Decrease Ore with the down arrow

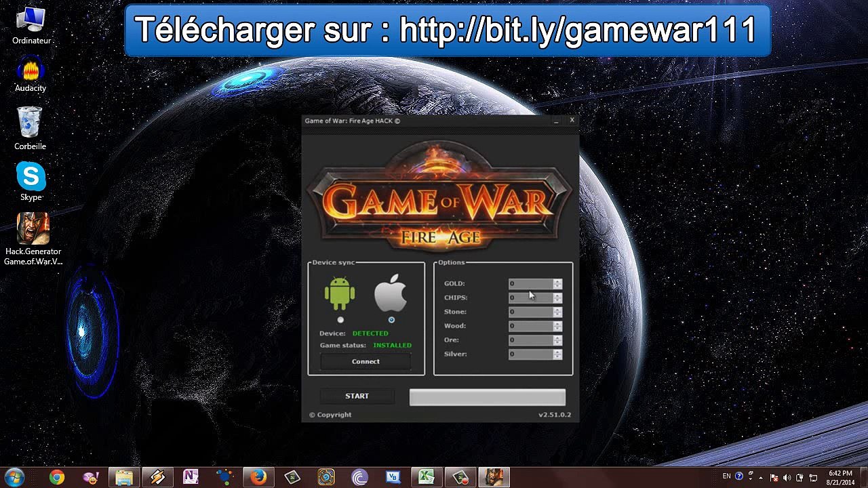[557, 343]
